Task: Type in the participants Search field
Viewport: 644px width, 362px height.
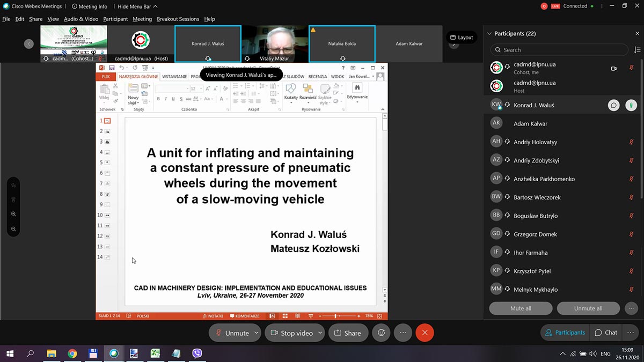Action: (561, 50)
